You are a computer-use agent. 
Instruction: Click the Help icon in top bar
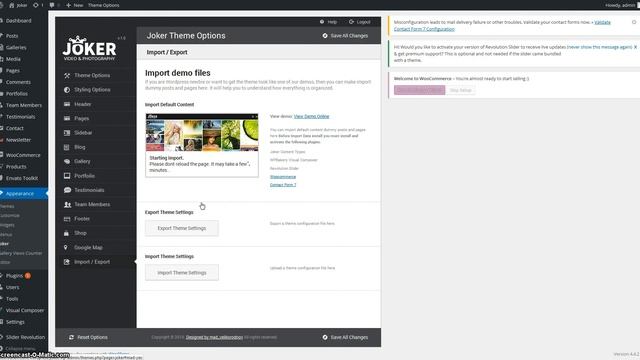point(322,22)
